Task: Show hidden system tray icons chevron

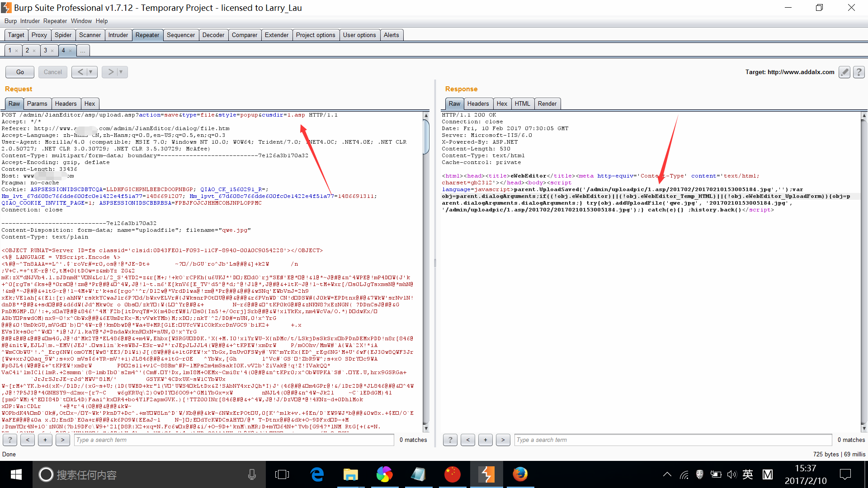Action: tap(667, 474)
